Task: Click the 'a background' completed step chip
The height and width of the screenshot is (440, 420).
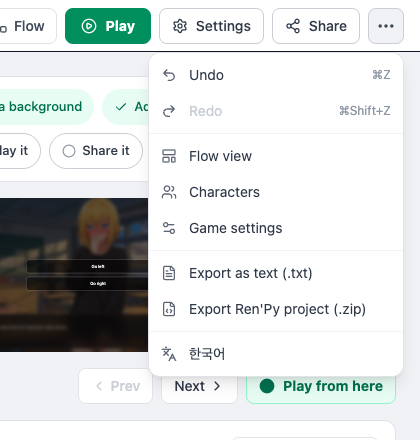Action: (46, 107)
